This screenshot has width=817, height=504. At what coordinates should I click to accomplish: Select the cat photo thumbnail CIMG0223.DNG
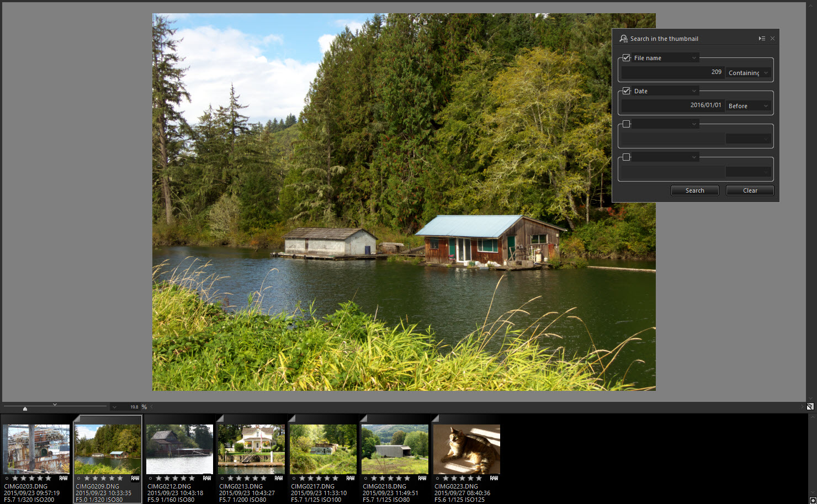[466, 449]
